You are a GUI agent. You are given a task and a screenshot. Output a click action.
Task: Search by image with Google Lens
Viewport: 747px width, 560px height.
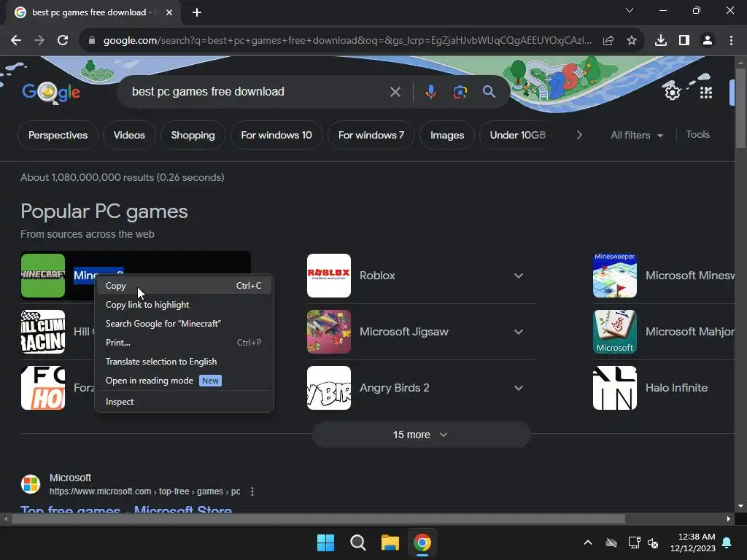click(460, 92)
